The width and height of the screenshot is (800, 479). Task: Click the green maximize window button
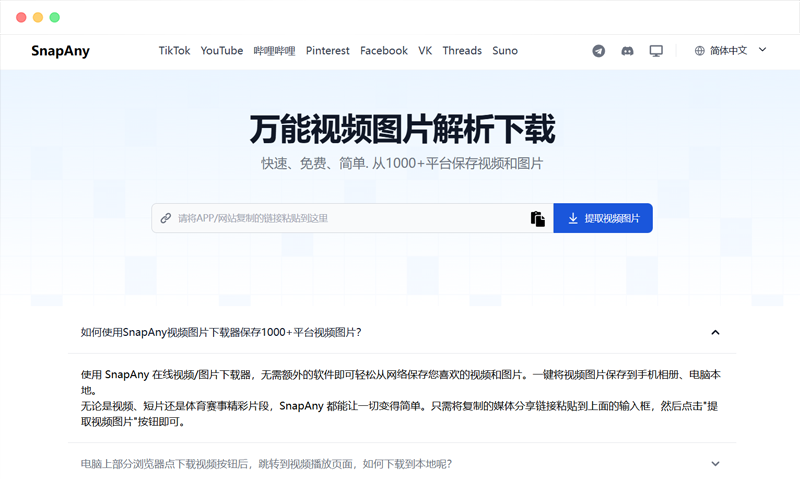[x=55, y=17]
